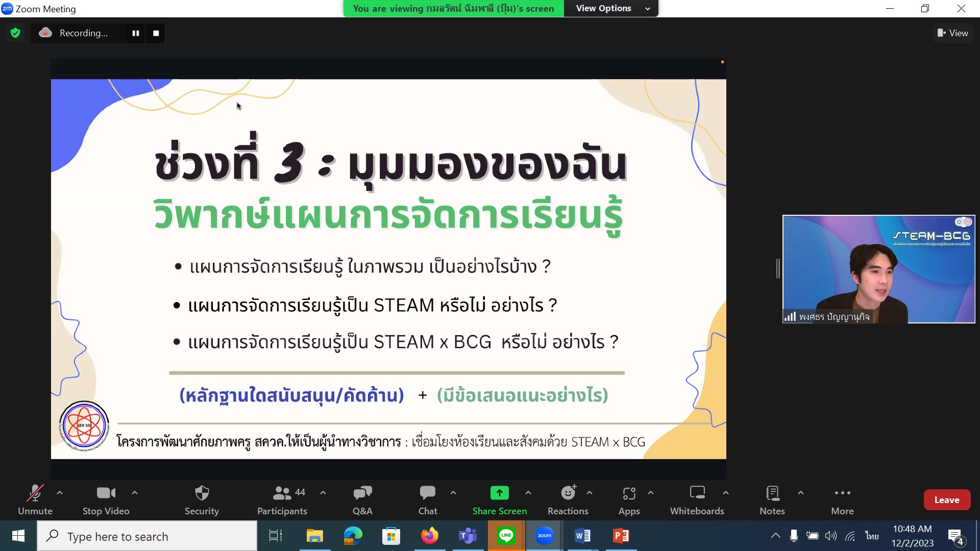
Task: Click the taskbar search box
Action: (x=148, y=536)
